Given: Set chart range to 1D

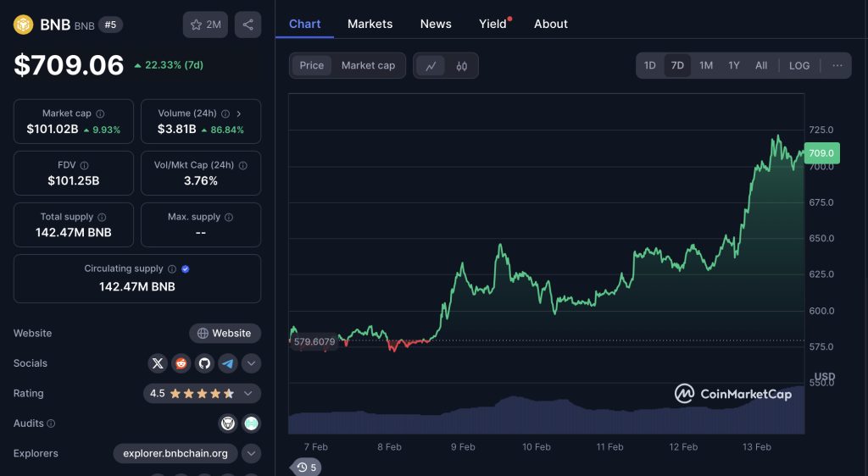Looking at the screenshot, I should [x=650, y=65].
